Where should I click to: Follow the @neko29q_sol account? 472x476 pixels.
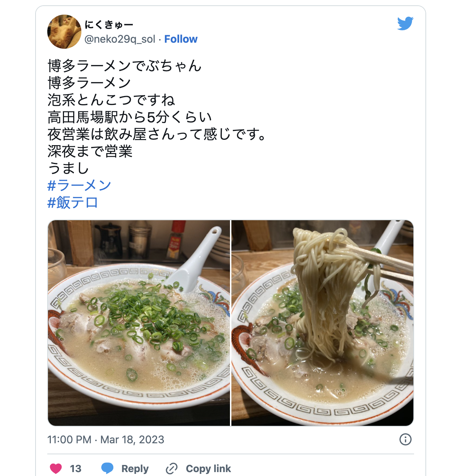pos(181,39)
